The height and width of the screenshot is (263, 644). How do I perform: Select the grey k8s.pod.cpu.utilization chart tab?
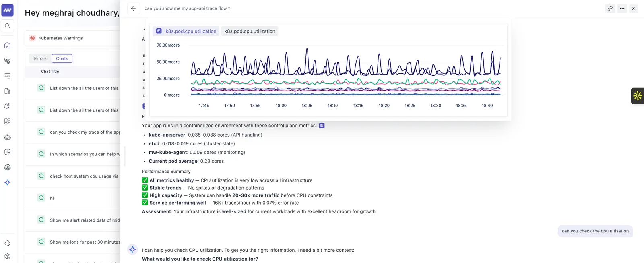[250, 31]
